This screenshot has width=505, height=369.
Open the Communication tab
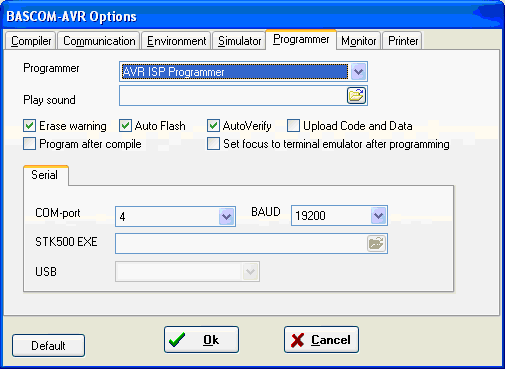(x=99, y=41)
